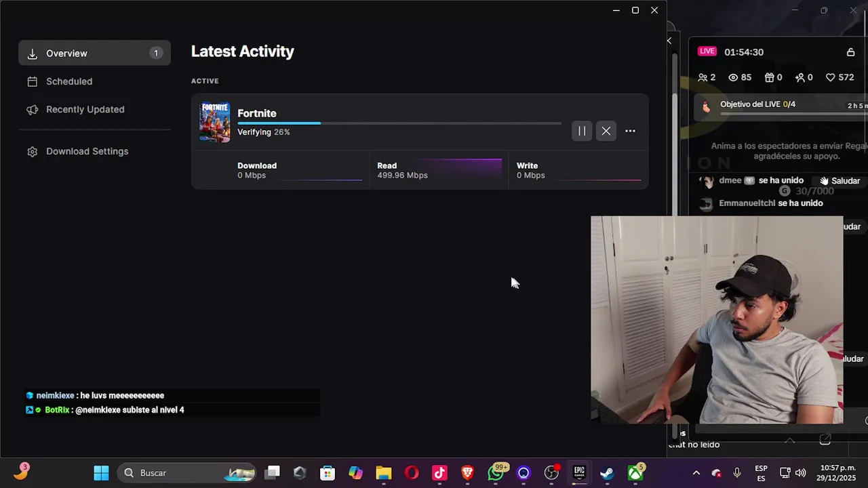This screenshot has height=488, width=868.
Task: Cancel the Fortnite download with X
Action: (606, 131)
